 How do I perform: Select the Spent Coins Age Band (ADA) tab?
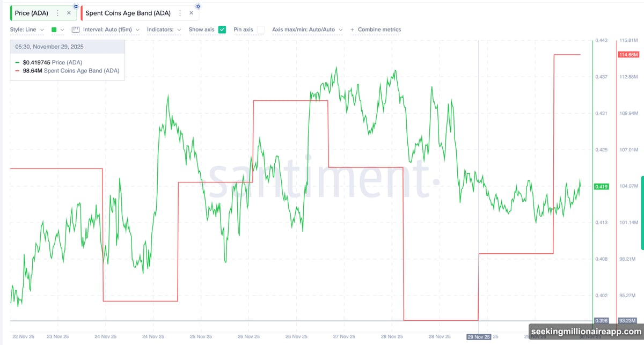(128, 12)
